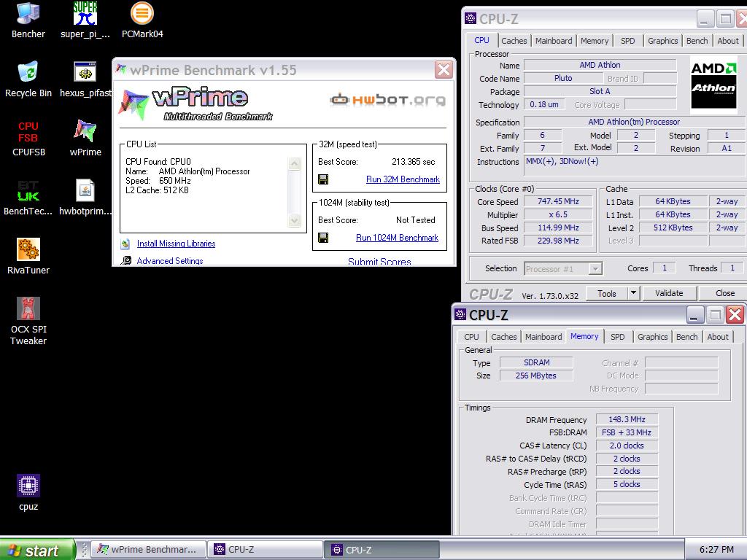The image size is (747, 560).
Task: Open About tab in upper CPU-Z
Action: click(x=728, y=41)
